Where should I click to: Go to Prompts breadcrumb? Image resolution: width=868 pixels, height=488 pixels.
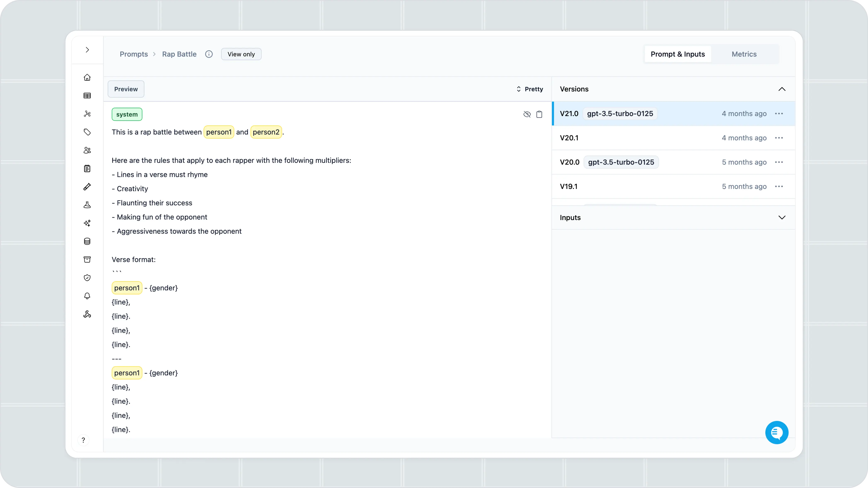point(134,54)
